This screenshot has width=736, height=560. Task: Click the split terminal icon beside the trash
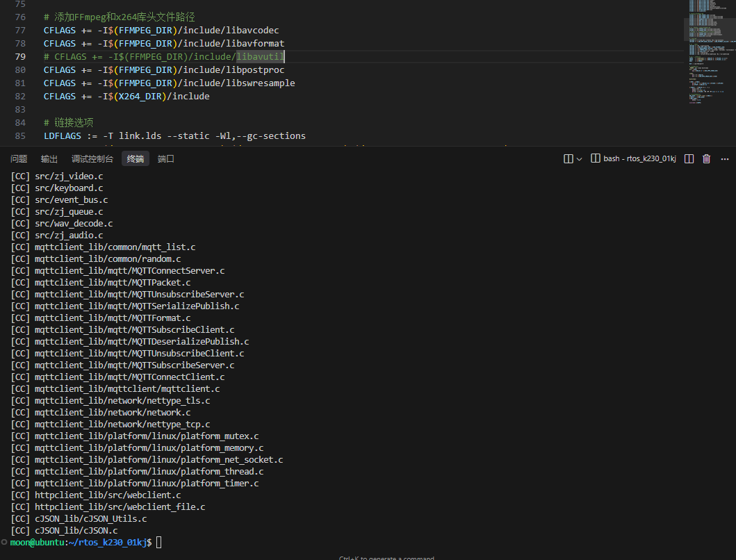(689, 158)
